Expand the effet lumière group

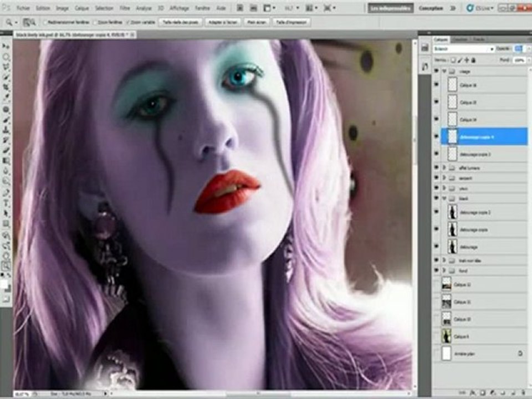coord(444,167)
